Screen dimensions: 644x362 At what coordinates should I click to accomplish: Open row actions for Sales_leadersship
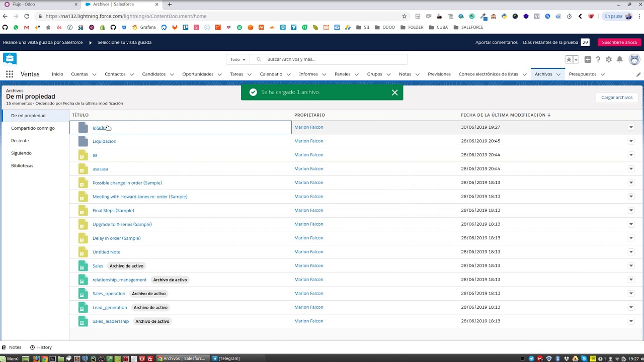tap(631, 321)
